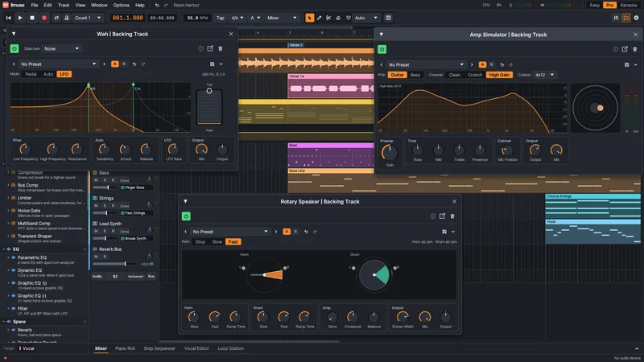
Task: Select the pointer tool in the toolbar
Action: point(310,18)
